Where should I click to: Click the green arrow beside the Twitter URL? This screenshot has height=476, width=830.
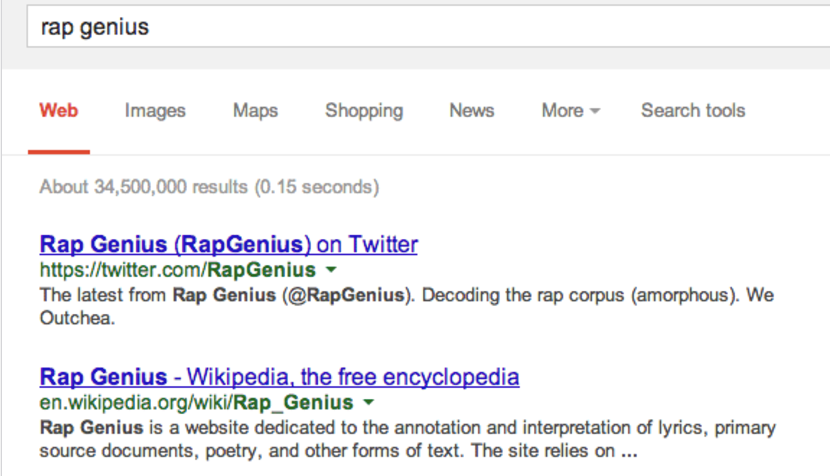pos(331,271)
